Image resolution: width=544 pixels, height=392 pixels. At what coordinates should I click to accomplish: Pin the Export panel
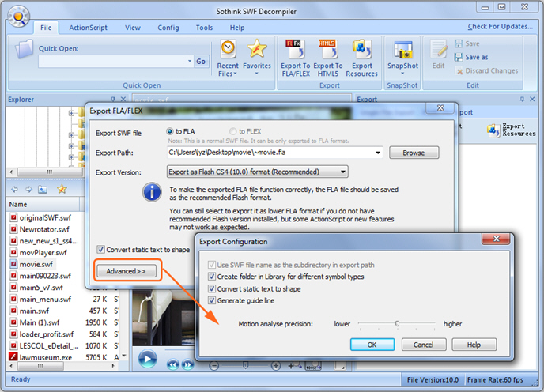pyautogui.click(x=522, y=100)
